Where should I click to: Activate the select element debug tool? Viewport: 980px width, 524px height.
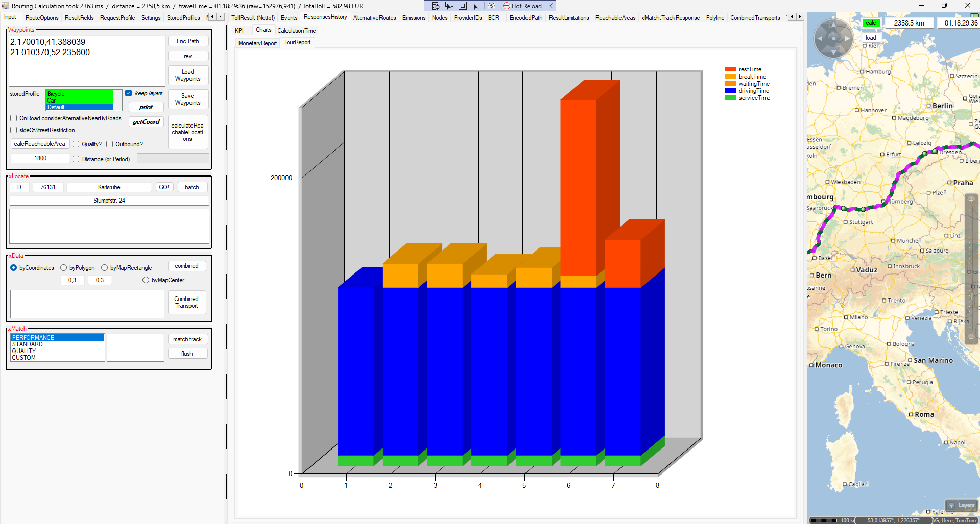click(x=449, y=6)
